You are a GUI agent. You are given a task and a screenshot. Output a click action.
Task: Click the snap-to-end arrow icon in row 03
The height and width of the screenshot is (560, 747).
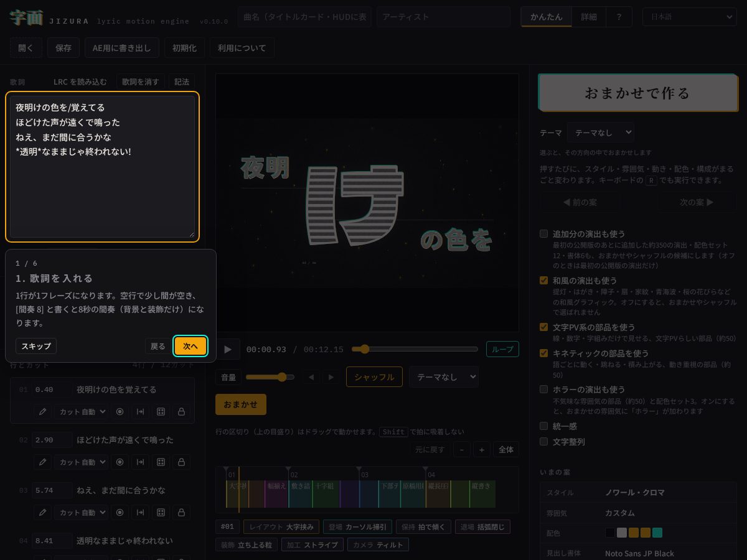[141, 513]
